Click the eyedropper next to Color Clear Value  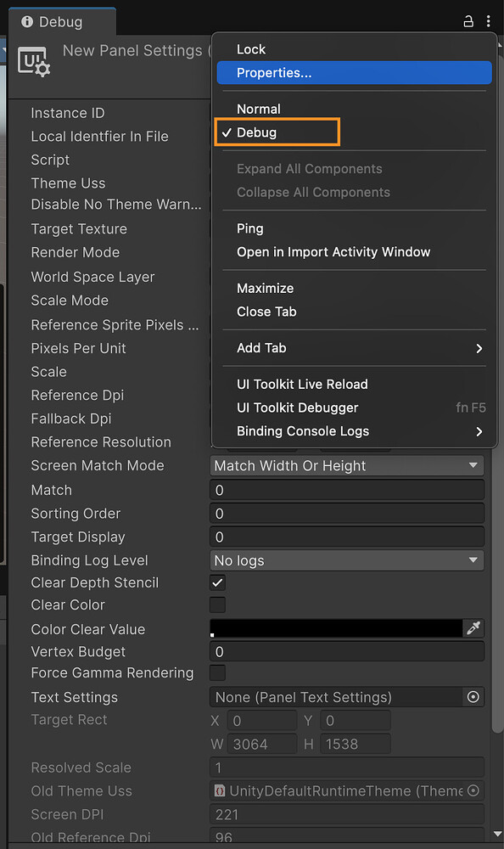coord(473,628)
